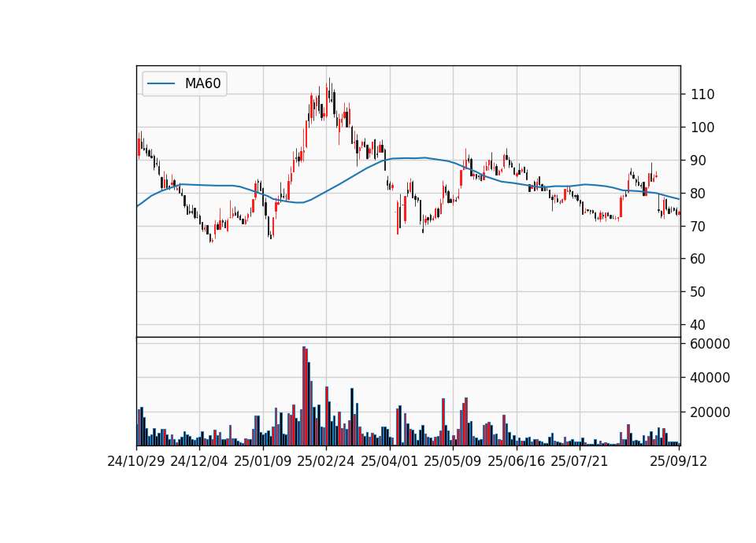Click the 90 price axis label
Image resolution: width=756 pixels, height=543 pixels.
coord(699,161)
